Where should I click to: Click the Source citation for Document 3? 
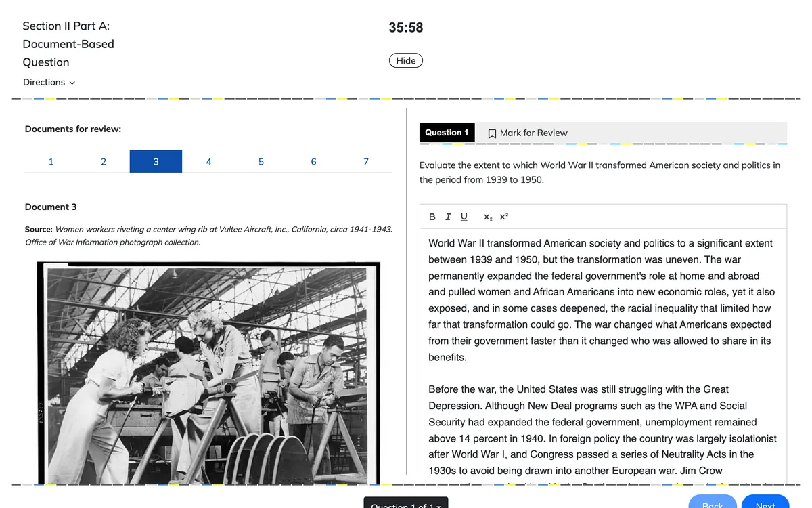coord(208,236)
